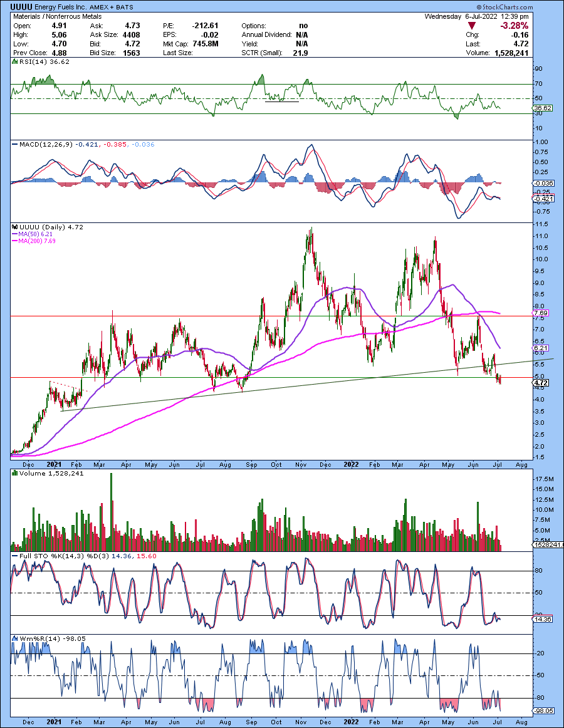Click the MA(200) 7.69 legend entry
The width and height of the screenshot is (564, 728).
[x=33, y=241]
